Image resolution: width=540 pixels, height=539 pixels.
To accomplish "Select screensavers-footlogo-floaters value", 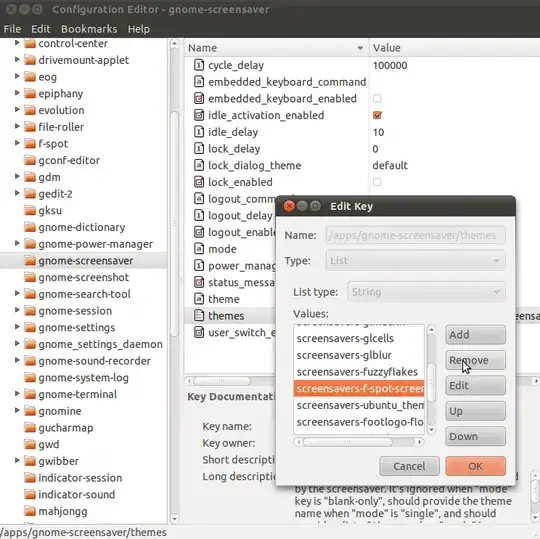I will (x=359, y=422).
